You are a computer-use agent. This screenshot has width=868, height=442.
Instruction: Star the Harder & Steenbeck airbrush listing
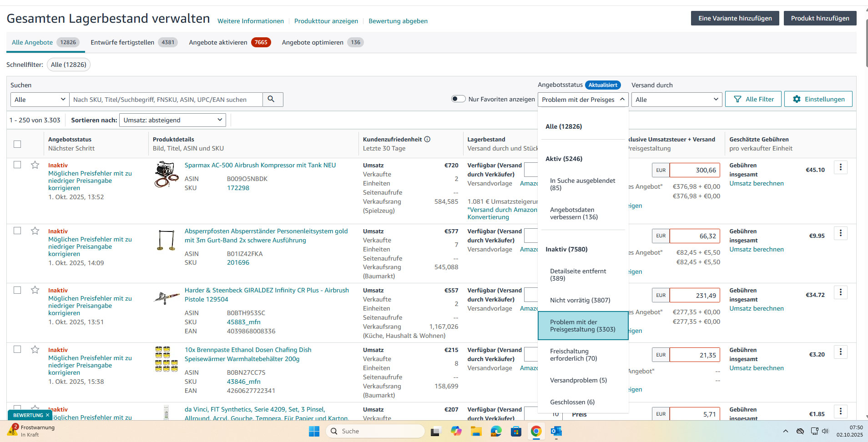pos(35,290)
